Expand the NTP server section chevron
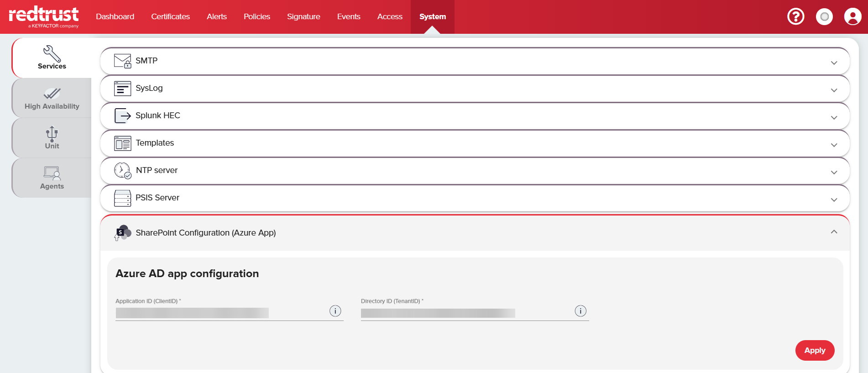Screen dimensions: 868x373 coord(834,173)
